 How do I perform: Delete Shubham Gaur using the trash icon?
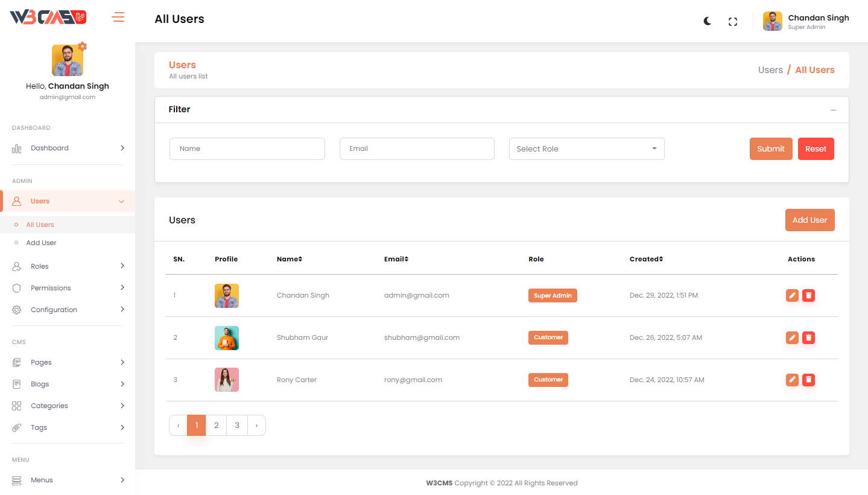point(808,337)
